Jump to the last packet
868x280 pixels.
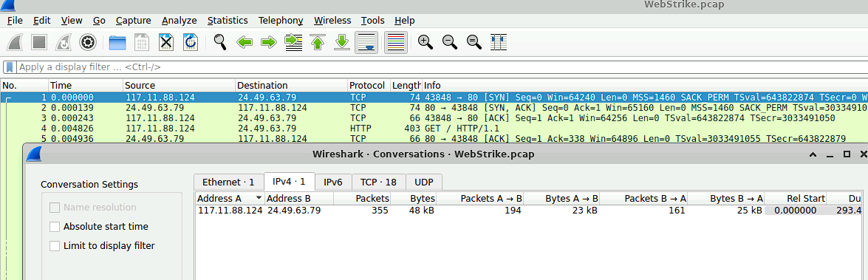click(342, 42)
